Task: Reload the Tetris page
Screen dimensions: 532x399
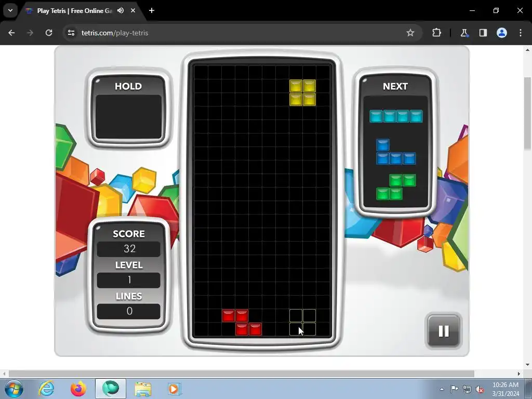Action: pos(49,33)
